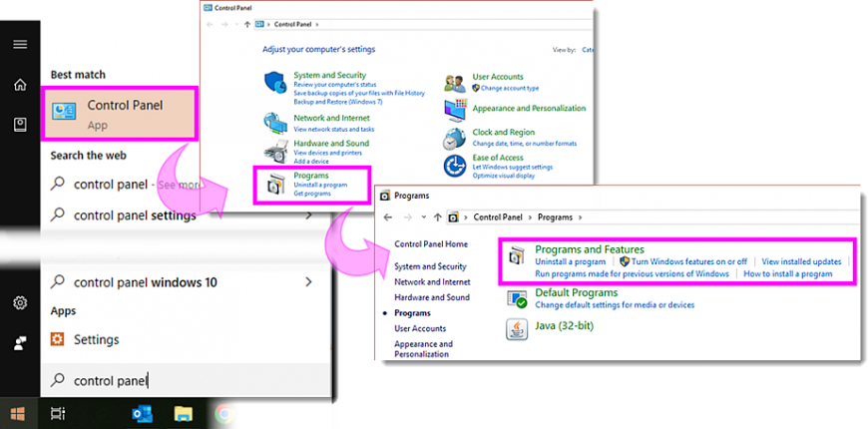
Task: Open Task View on the taskbar
Action: pyautogui.click(x=58, y=413)
